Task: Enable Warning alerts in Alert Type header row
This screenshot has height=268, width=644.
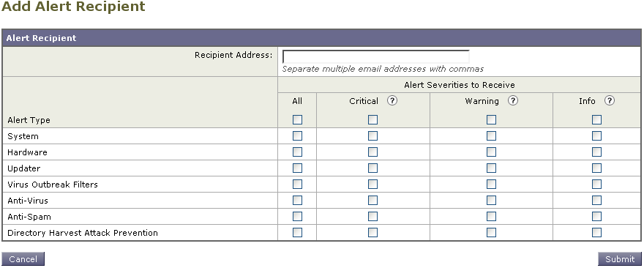Action: 491,119
